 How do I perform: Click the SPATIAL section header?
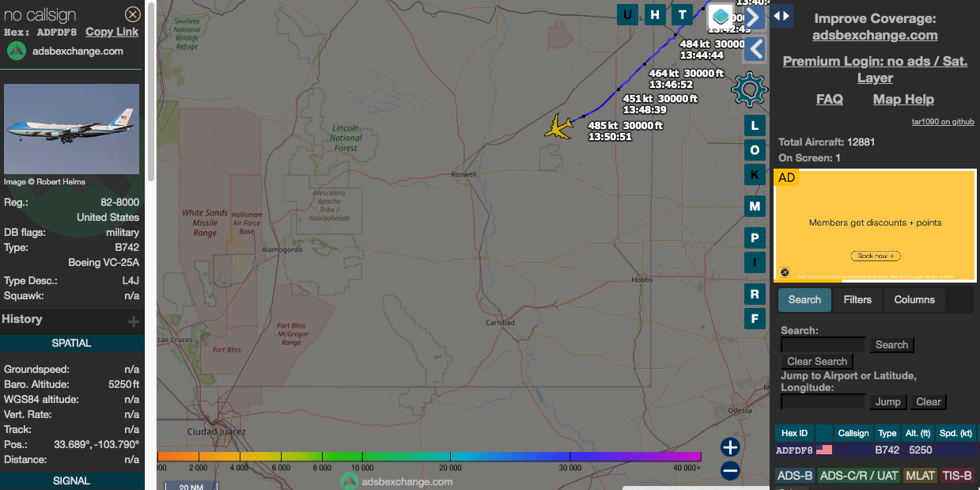(72, 343)
